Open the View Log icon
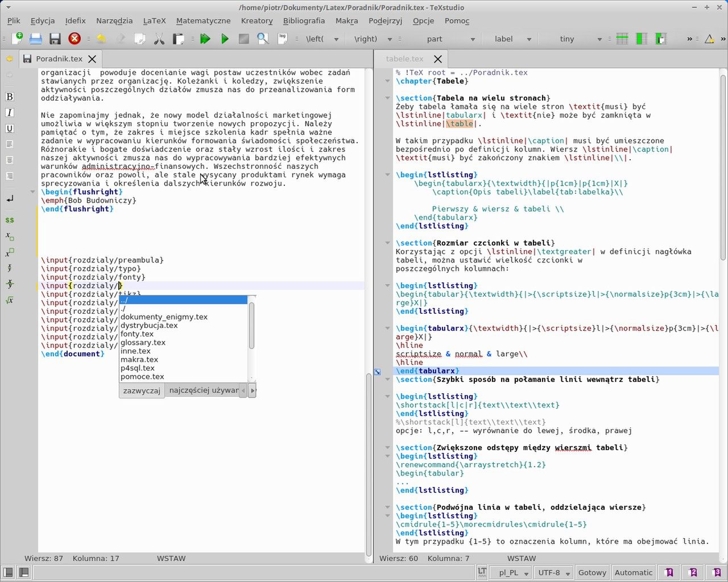728x582 pixels. coord(282,39)
